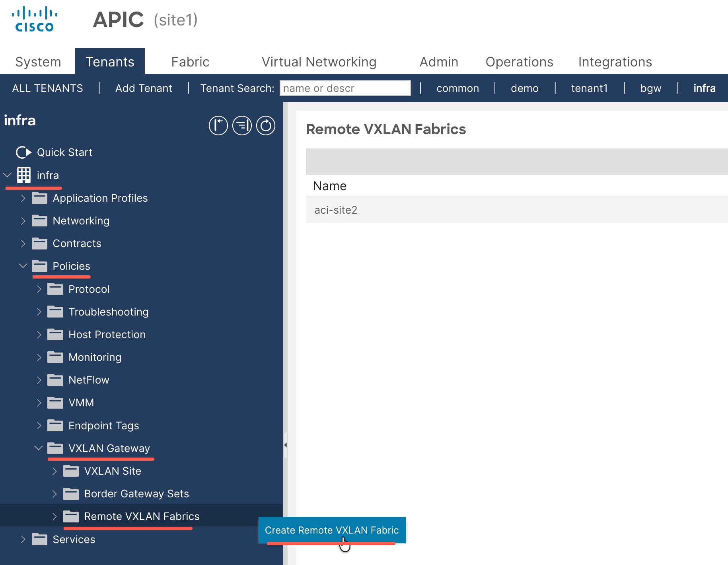
Task: Expand the Networking node chevron
Action: (23, 221)
